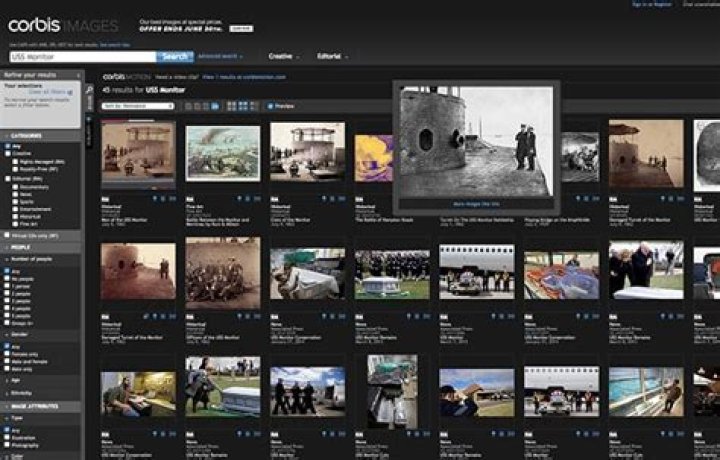Image resolution: width=720 pixels, height=460 pixels.
Task: Switch to the middle highlighted grid layout icon
Action: [x=243, y=107]
